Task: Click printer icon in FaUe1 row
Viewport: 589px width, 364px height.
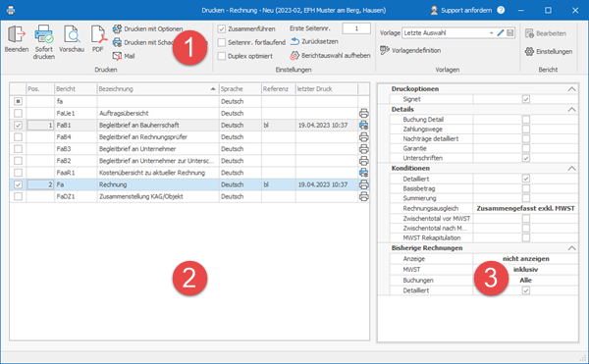Action: [363, 114]
